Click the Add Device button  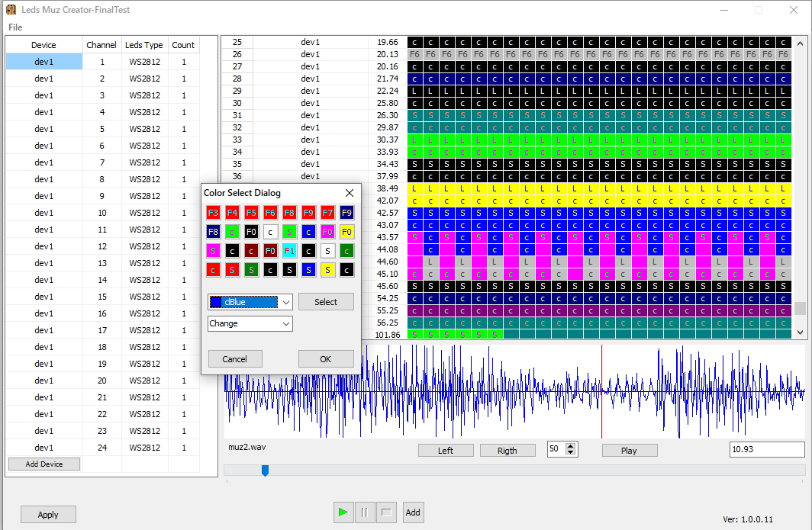pyautogui.click(x=43, y=464)
